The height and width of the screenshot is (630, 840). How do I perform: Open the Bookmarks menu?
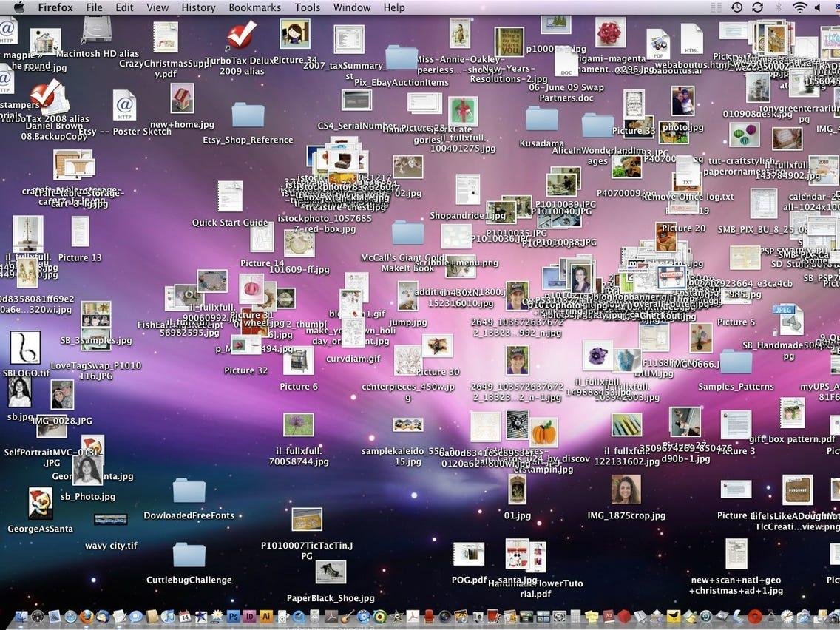coord(254,7)
